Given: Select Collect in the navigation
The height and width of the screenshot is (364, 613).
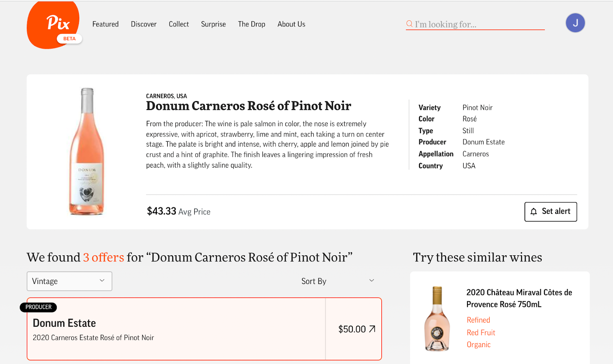Looking at the screenshot, I should pos(179,24).
